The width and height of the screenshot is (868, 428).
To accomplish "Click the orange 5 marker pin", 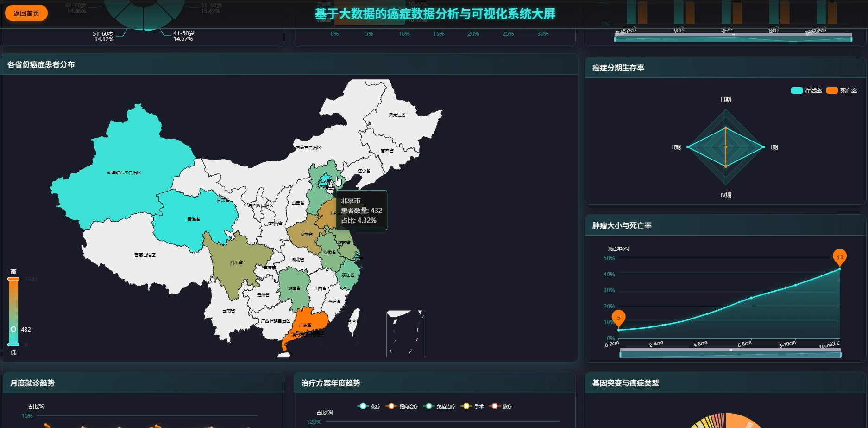I will (618, 318).
